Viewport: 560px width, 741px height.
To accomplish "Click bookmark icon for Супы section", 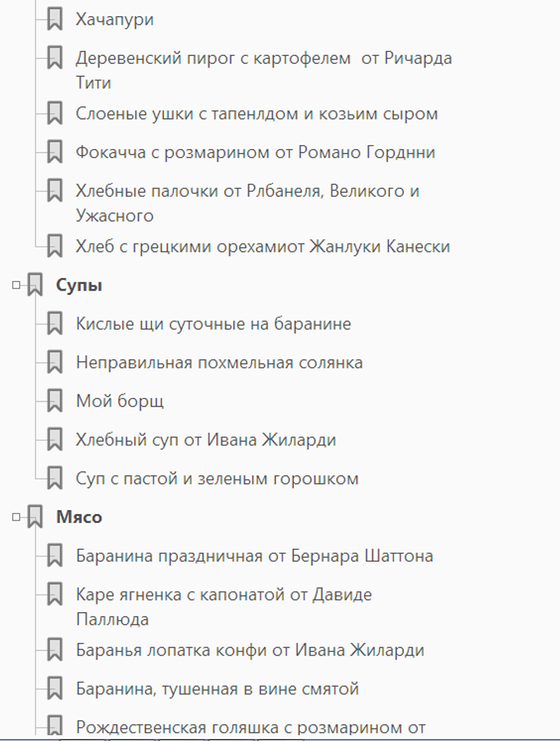I will click(x=35, y=285).
